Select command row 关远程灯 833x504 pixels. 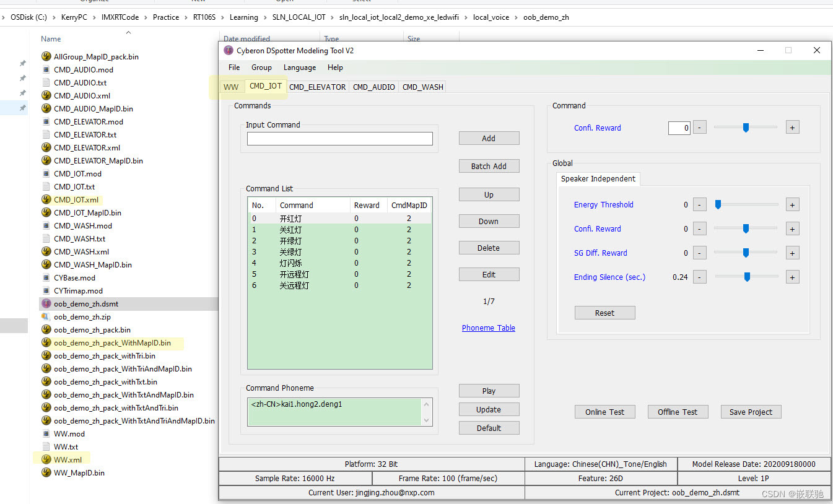click(339, 285)
